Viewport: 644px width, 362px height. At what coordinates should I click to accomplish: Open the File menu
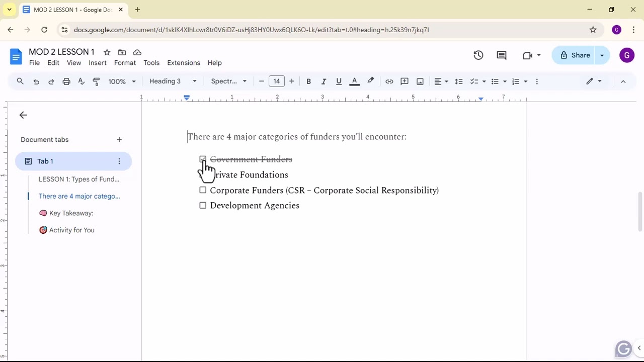click(x=34, y=63)
